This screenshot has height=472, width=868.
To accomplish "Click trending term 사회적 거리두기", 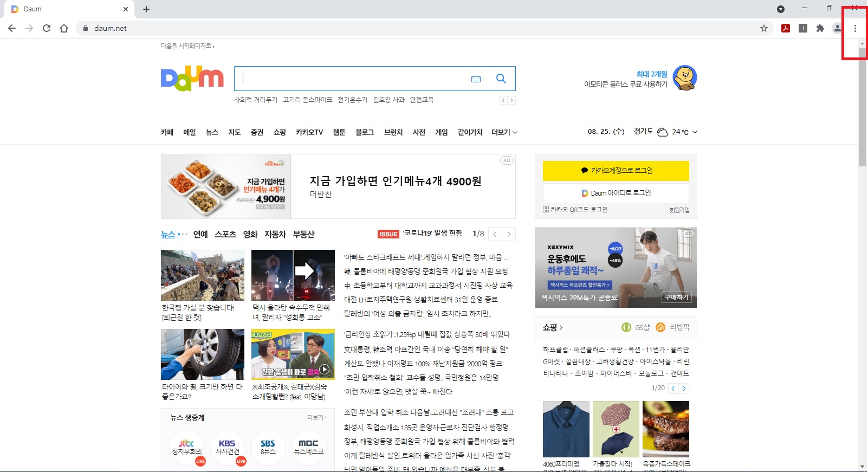I will (256, 100).
